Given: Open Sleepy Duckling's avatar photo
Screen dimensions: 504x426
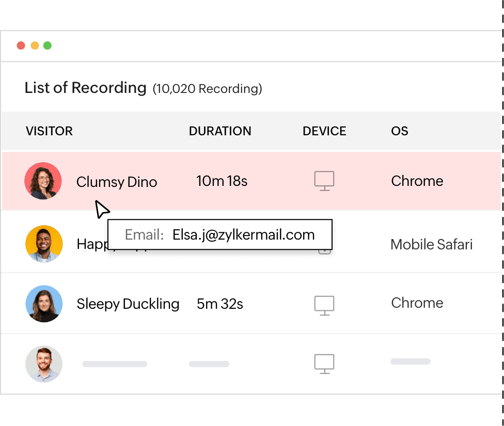Looking at the screenshot, I should pyautogui.click(x=44, y=304).
